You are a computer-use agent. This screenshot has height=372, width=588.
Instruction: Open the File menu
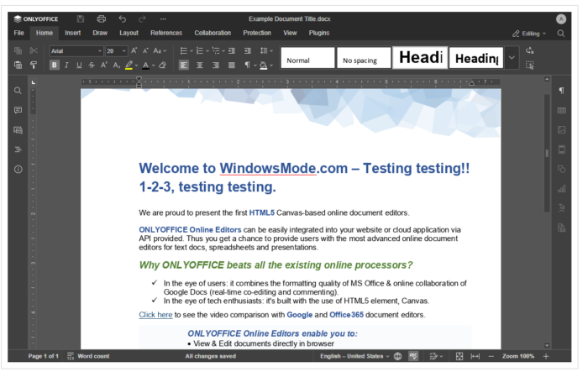pos(18,33)
